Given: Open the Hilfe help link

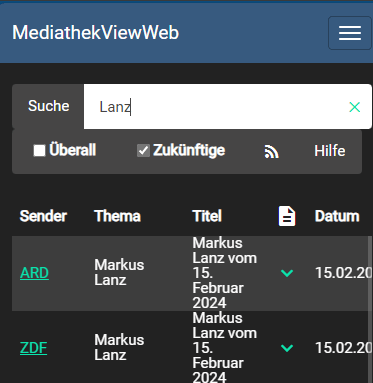Looking at the screenshot, I should coord(330,151).
